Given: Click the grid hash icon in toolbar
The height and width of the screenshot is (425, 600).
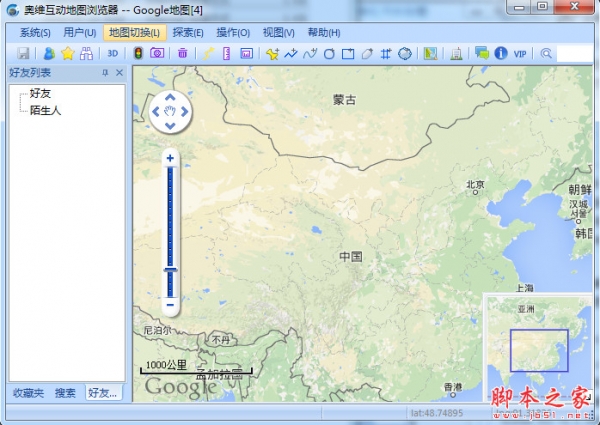Looking at the screenshot, I should [386, 54].
